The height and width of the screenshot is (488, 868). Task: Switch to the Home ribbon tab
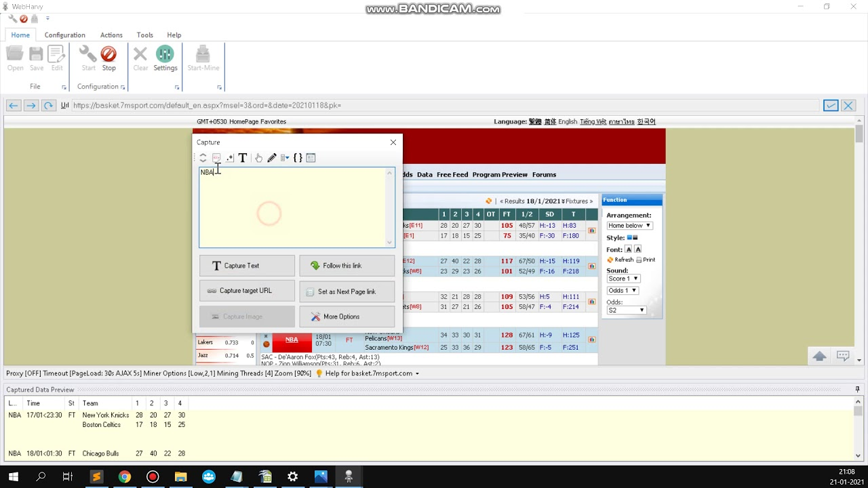(x=20, y=35)
